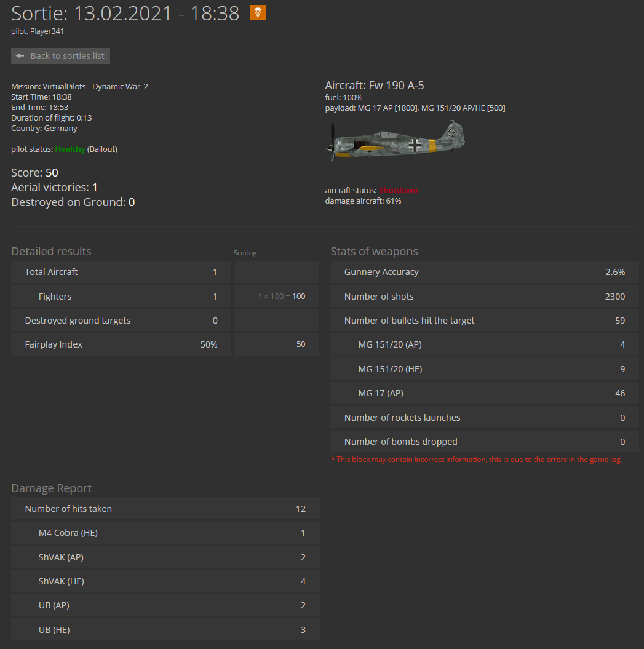Screen dimensions: 644x649
Task: Click the Fighters scoring cell showing 100
Action: click(276, 297)
